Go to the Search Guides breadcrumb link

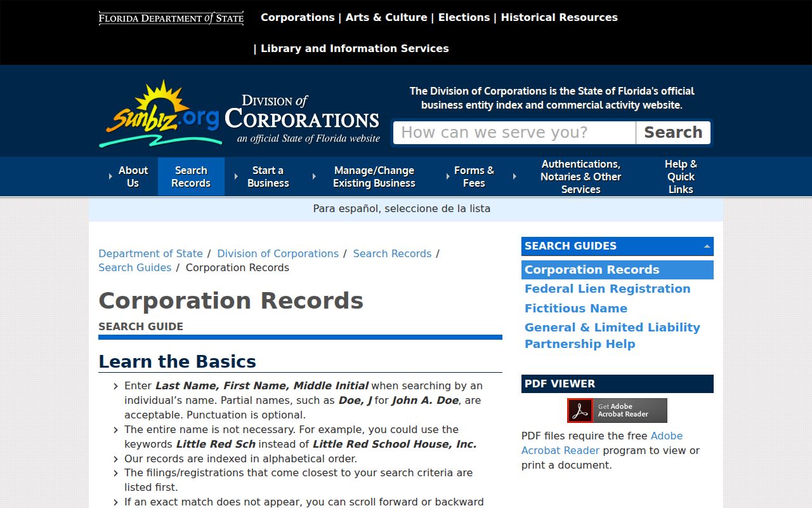click(134, 267)
